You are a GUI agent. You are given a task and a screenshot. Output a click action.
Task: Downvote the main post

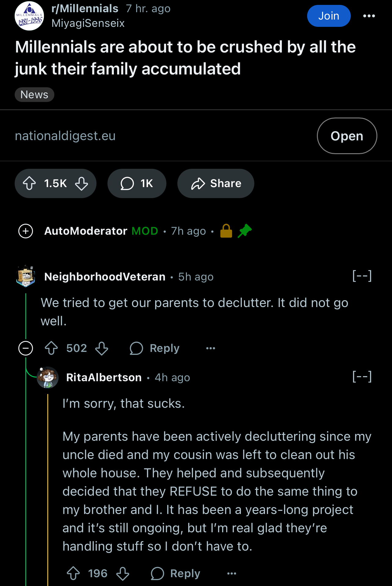(82, 183)
